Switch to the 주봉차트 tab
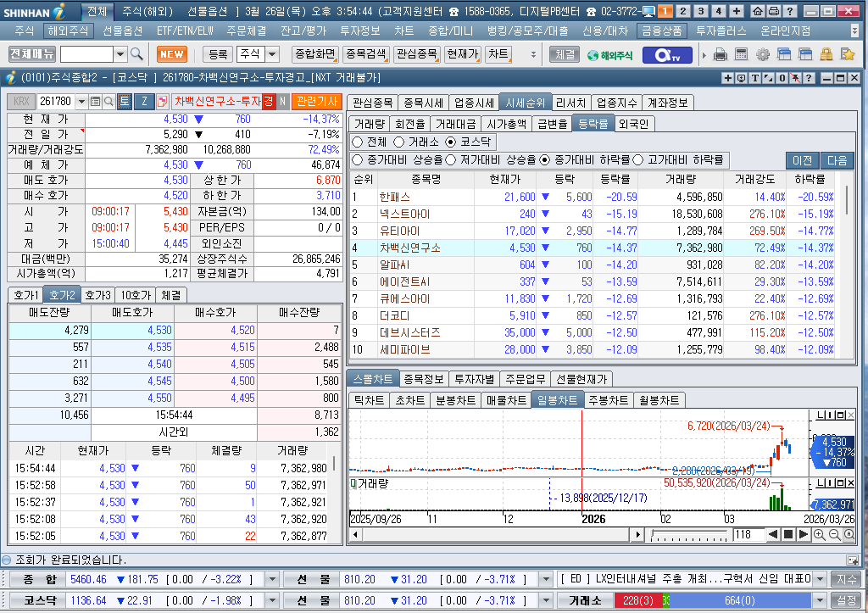This screenshot has height=613, width=868. pyautogui.click(x=608, y=400)
